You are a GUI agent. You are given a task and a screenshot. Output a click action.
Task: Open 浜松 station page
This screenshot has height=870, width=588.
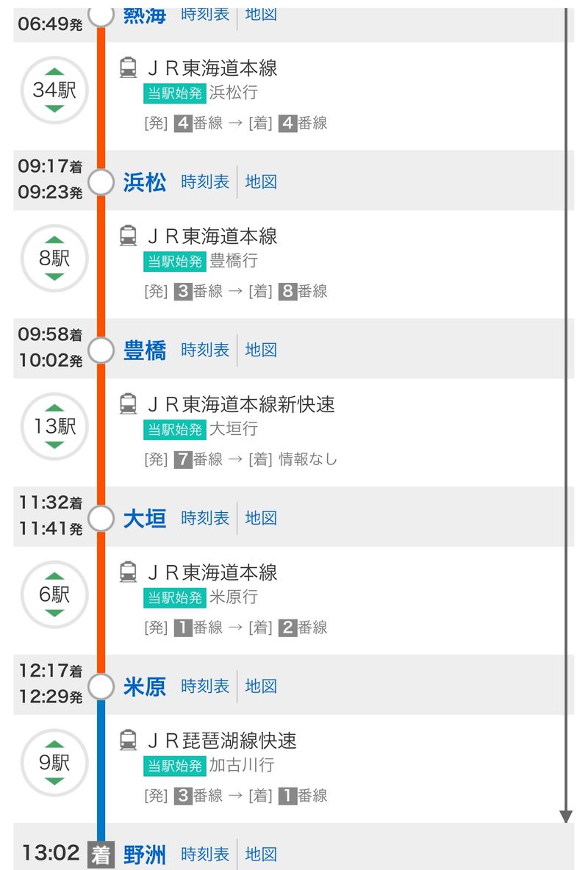(145, 182)
